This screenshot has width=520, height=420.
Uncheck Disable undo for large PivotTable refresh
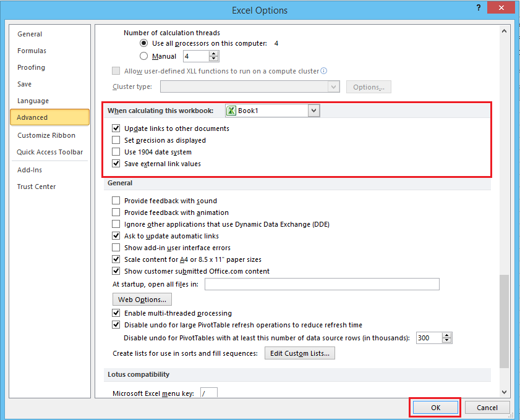[116, 325]
